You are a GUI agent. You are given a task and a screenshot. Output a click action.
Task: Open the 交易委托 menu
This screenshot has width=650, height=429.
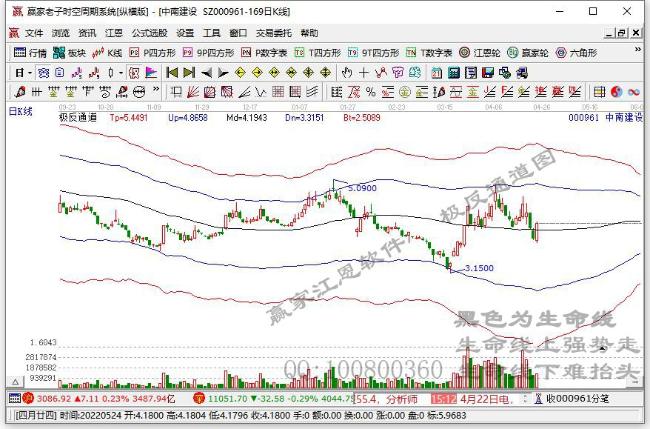(274, 33)
